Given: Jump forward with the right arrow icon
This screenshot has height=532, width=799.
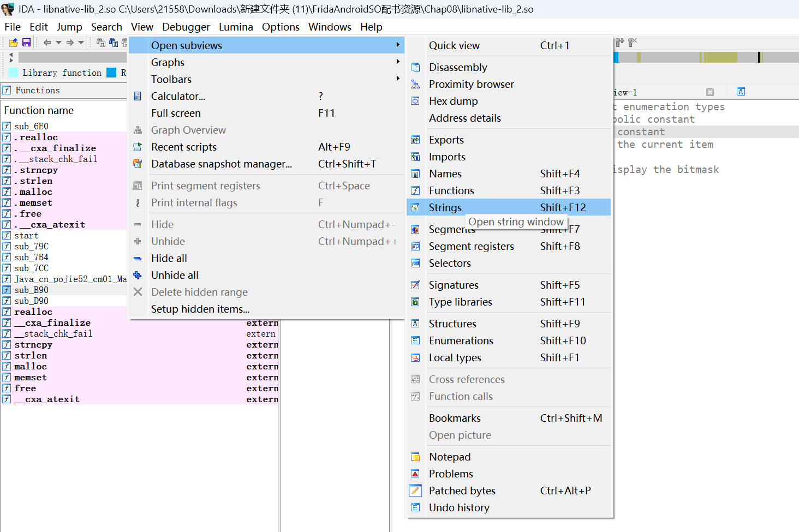Looking at the screenshot, I should click(70, 43).
